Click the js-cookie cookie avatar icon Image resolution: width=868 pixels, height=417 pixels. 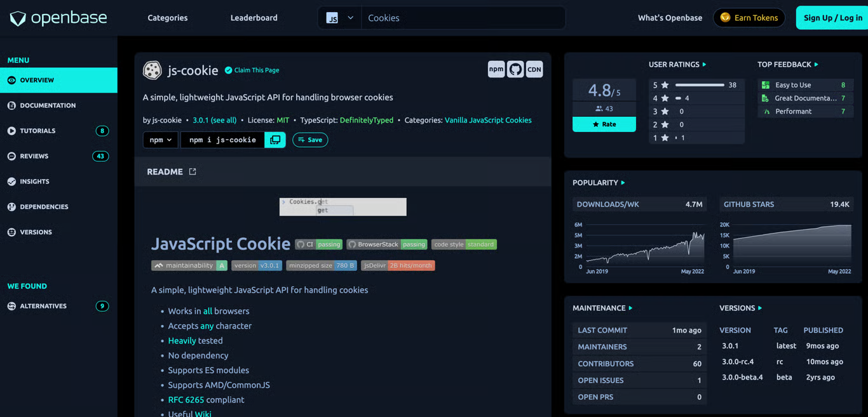(x=153, y=70)
